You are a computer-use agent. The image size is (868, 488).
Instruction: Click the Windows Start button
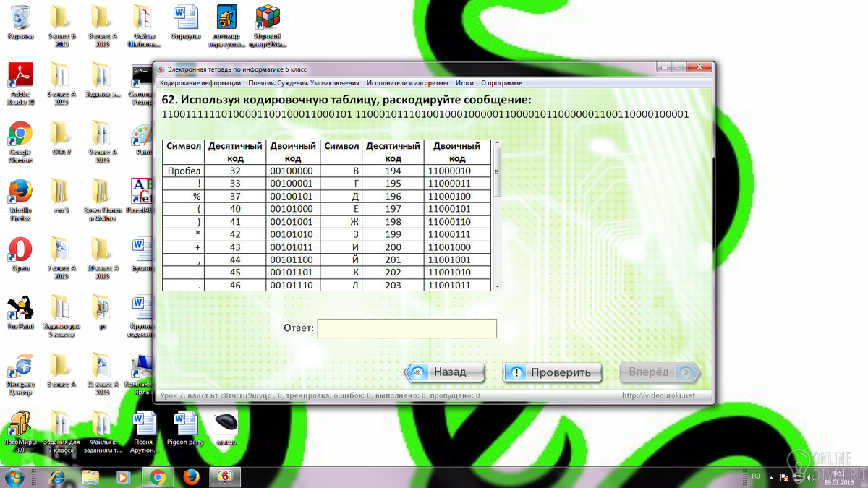click(14, 477)
